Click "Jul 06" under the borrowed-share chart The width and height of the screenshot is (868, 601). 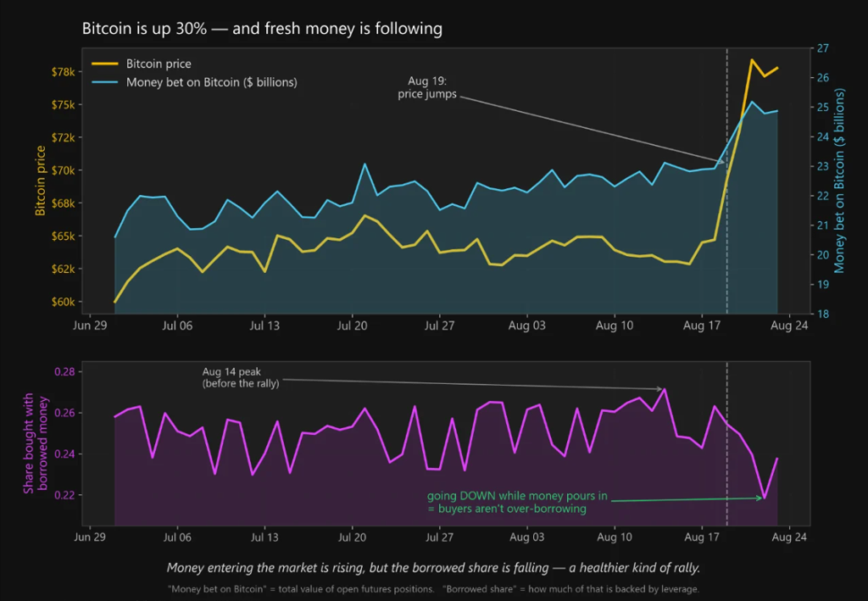pyautogui.click(x=177, y=537)
